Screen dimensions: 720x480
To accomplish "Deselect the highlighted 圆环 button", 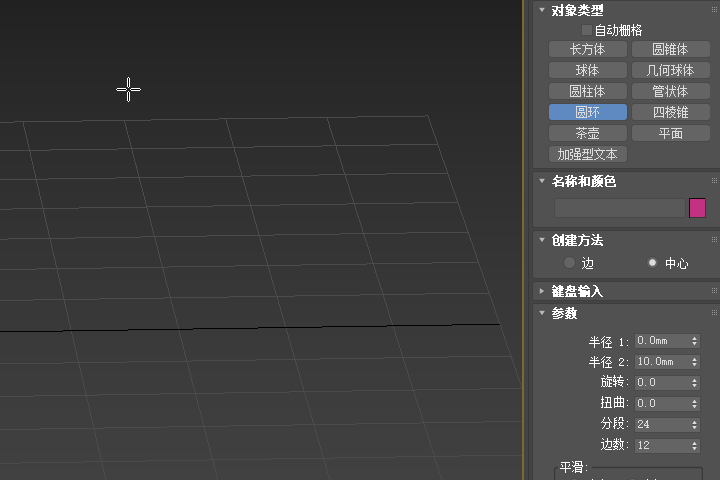I will [x=588, y=113].
